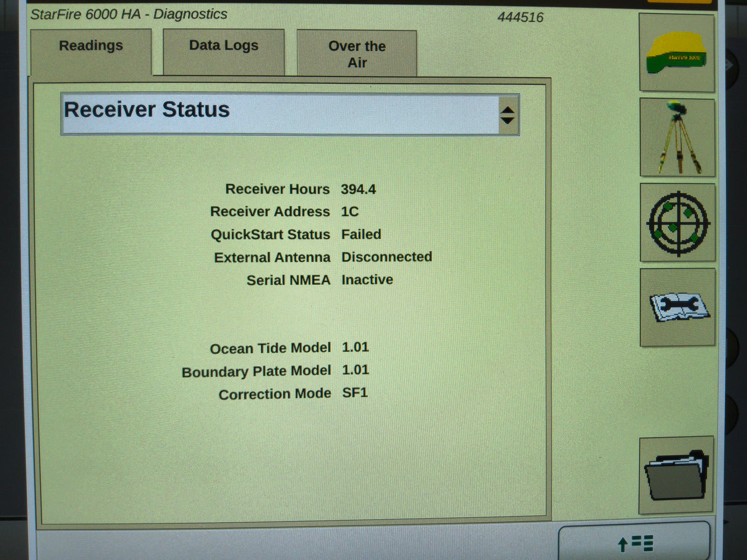Open the diagnostics wrench-and-book icon
This screenshot has height=560, width=747.
tap(678, 307)
